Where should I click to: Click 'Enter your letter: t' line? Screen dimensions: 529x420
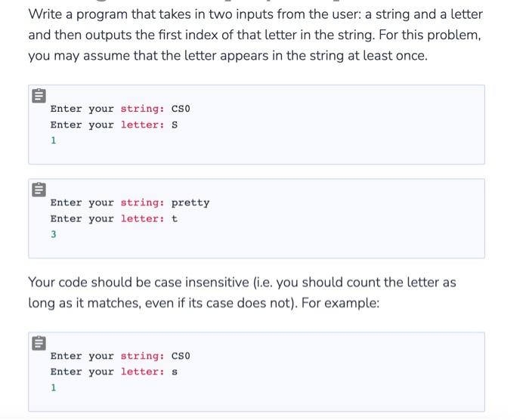[113, 218]
